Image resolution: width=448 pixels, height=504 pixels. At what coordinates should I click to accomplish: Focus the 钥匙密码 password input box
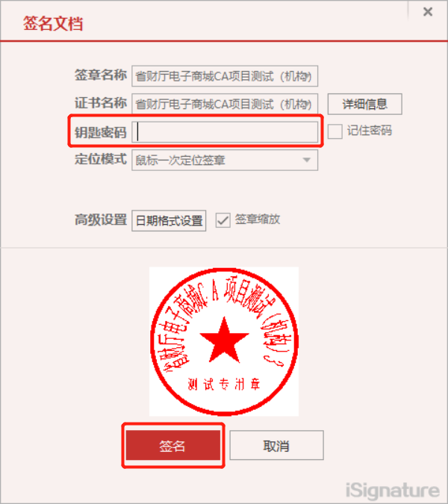click(225, 132)
